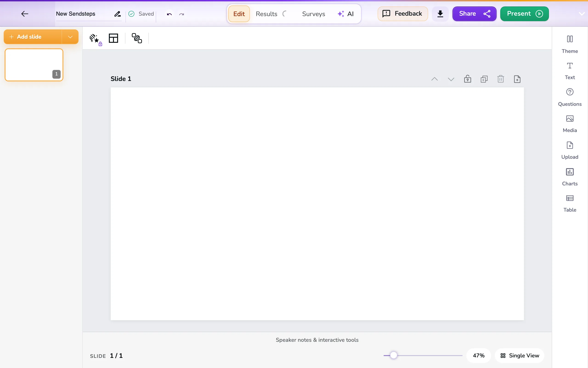
Task: Switch to the Results tab
Action: (x=266, y=14)
